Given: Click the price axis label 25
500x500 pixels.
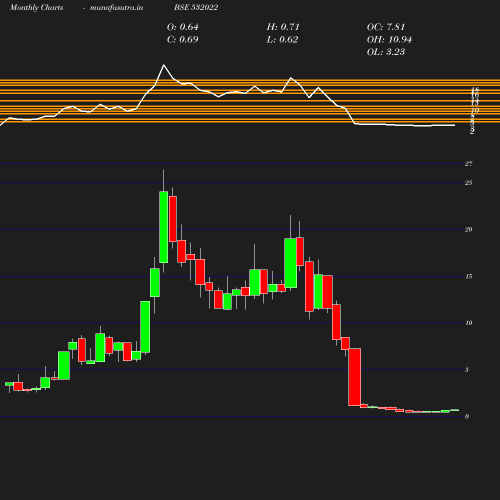Looking at the screenshot, I should point(469,183).
